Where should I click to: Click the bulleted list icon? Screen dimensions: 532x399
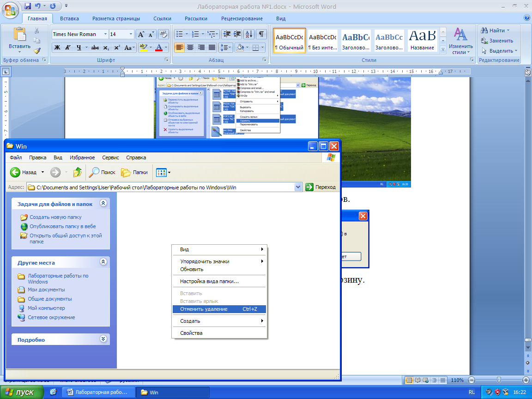pyautogui.click(x=180, y=34)
